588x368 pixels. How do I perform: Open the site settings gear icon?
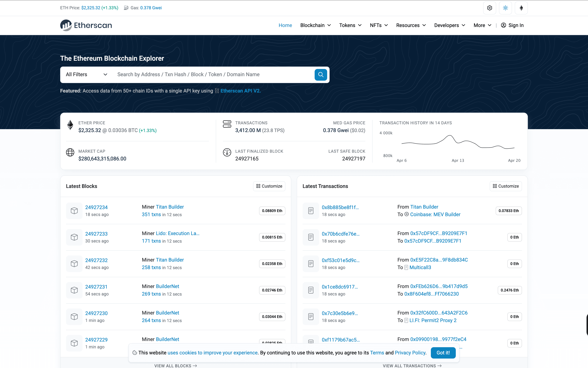pos(489,8)
